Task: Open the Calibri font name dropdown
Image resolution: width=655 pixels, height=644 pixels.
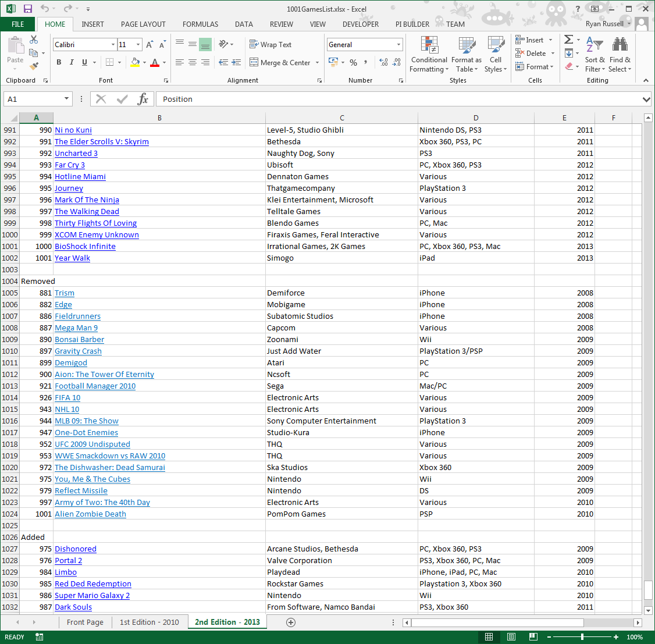Action: [113, 44]
